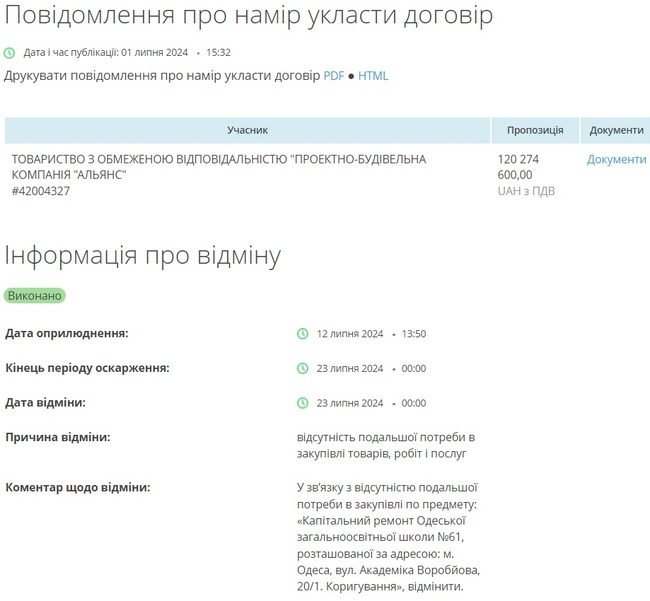The width and height of the screenshot is (650, 601).
Task: Click the clock icon in the Дата оприлюднення row
Action: 303,334
